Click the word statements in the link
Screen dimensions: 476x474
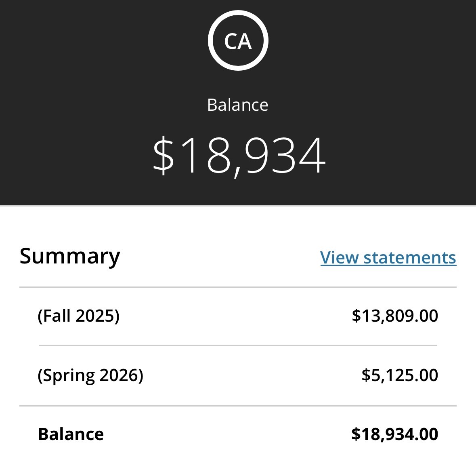click(x=409, y=257)
